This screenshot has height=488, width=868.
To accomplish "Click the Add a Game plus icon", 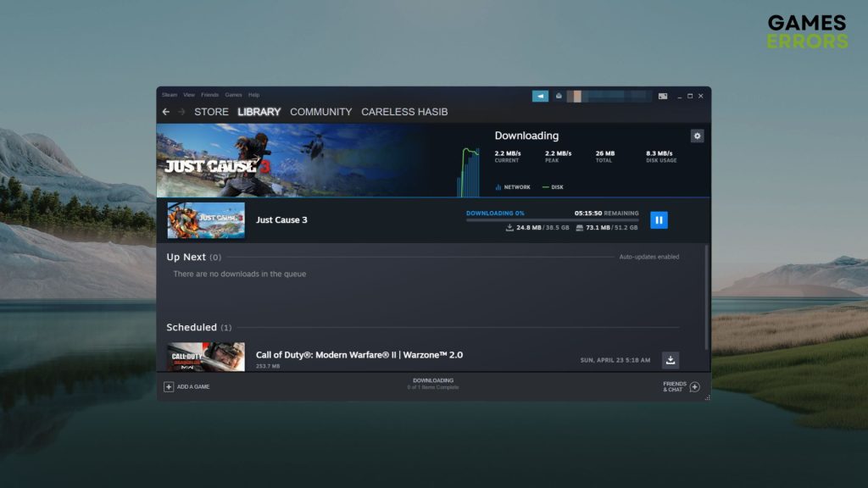I will click(x=169, y=386).
